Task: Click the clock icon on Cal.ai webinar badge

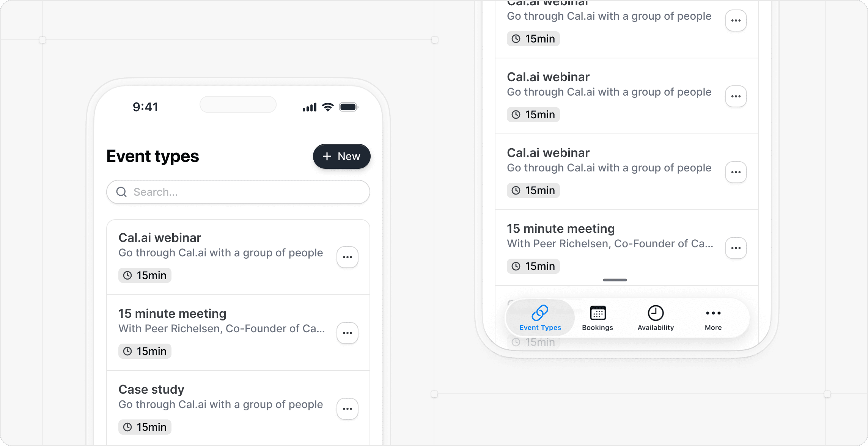Action: [127, 275]
